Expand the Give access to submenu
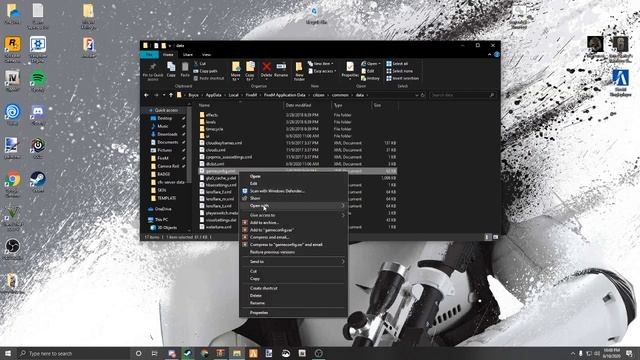The height and width of the screenshot is (360, 640). click(293, 215)
